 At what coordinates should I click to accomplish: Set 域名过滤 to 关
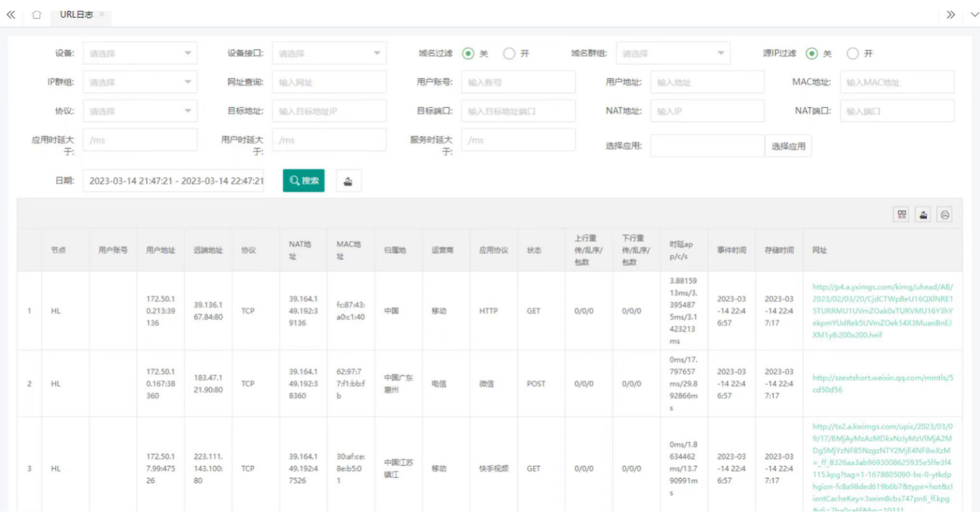tap(468, 54)
